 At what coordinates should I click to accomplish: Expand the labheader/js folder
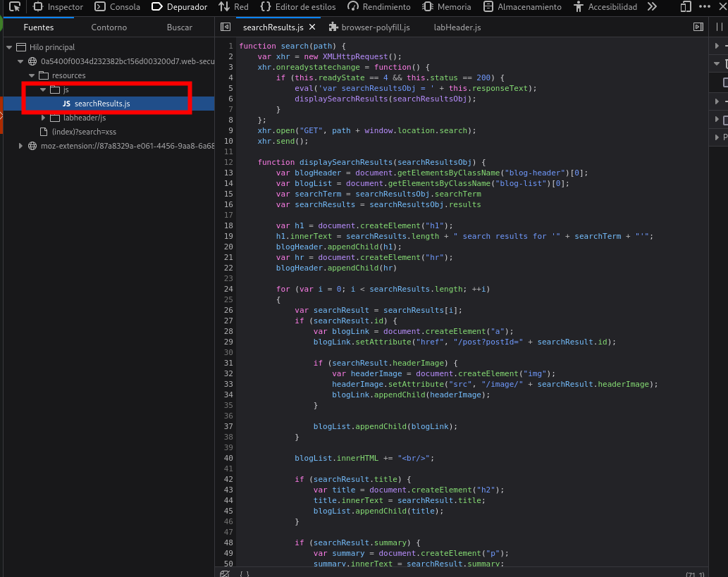44,118
